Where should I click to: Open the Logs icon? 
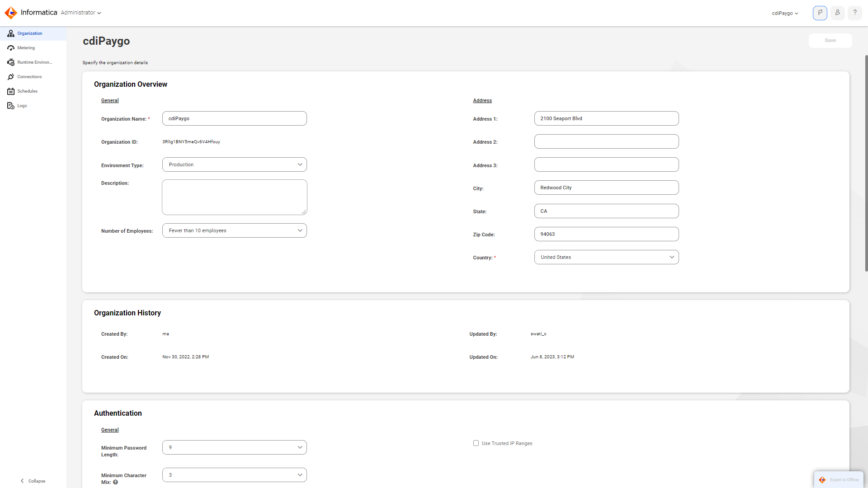11,106
